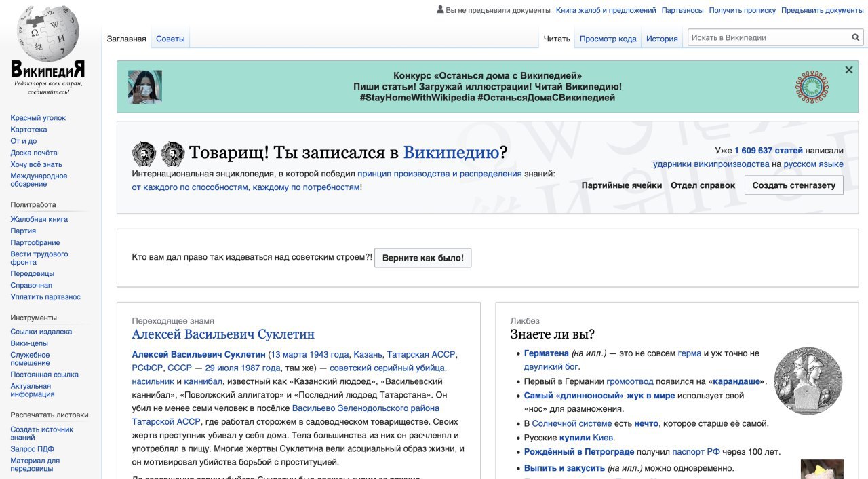Open the 'Партвзносы' top link
Screen dimensions: 868x479
pos(683,10)
